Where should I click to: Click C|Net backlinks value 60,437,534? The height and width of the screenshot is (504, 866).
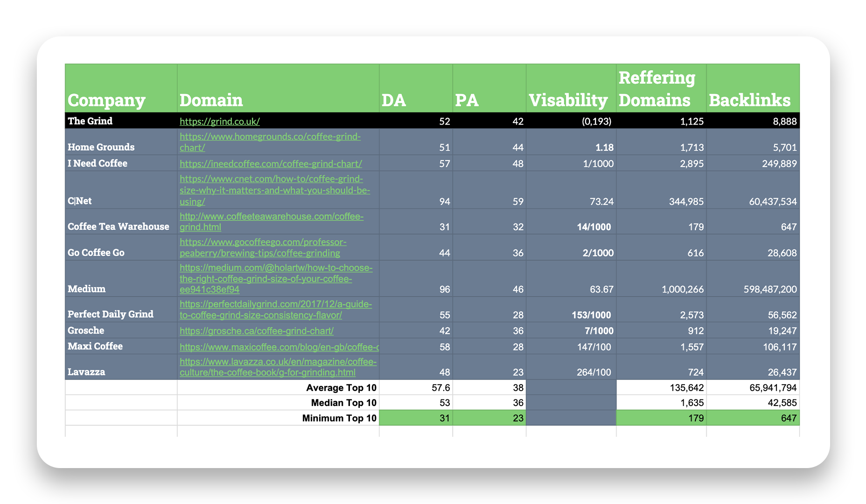(772, 202)
